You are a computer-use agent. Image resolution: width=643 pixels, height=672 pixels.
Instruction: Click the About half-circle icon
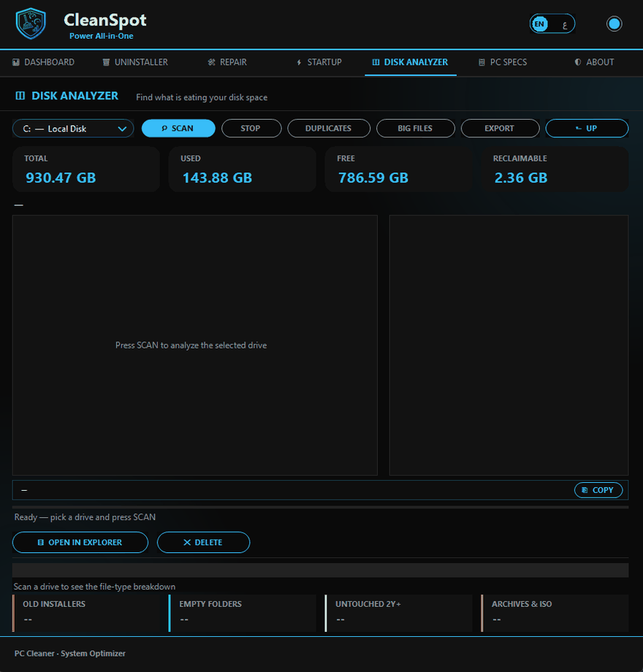click(578, 62)
